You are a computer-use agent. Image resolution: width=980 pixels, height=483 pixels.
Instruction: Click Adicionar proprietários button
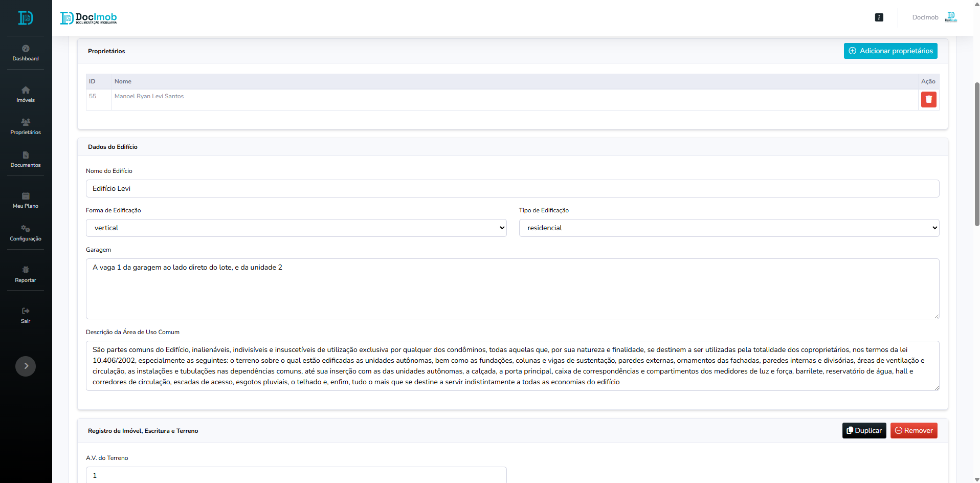click(x=890, y=51)
